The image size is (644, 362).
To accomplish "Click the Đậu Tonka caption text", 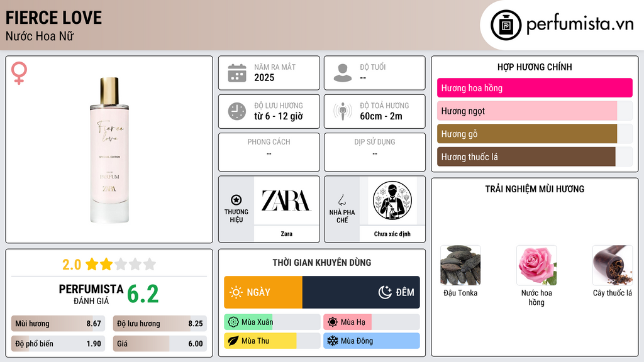I will coord(460,293).
